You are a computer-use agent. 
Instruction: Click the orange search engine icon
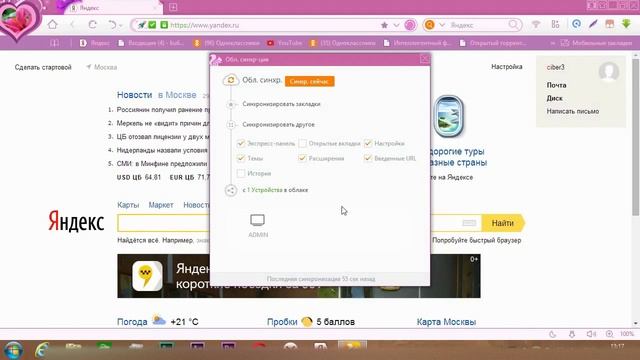click(429, 25)
